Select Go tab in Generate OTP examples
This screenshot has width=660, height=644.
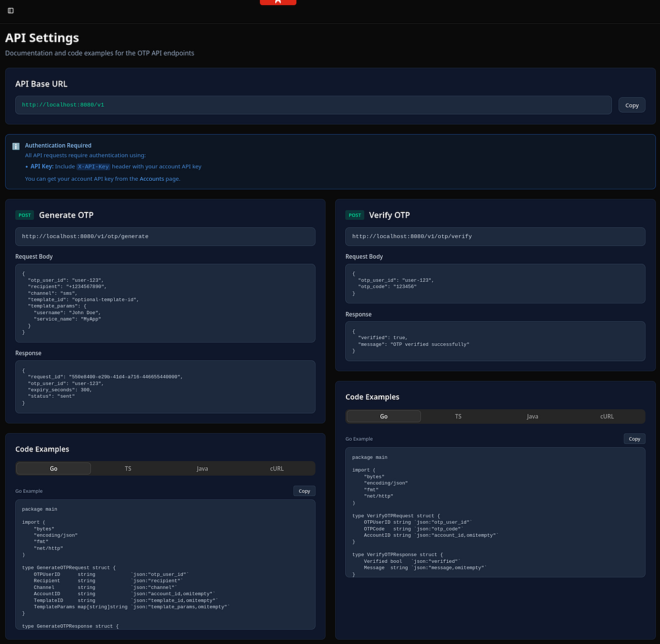click(53, 468)
